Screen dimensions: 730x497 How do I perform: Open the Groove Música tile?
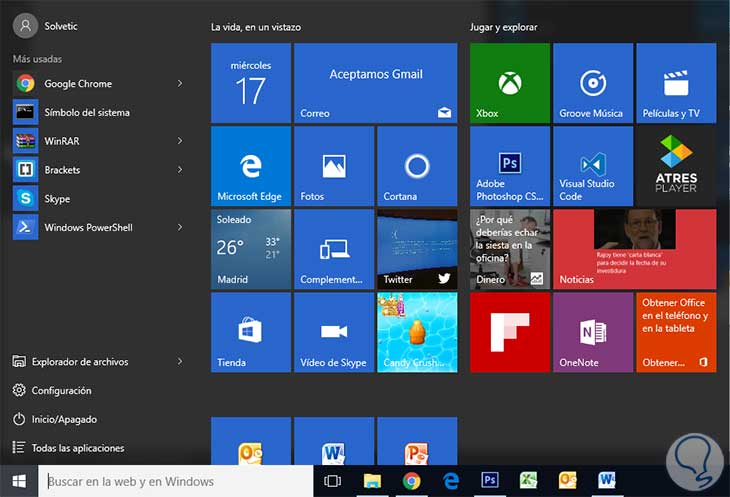[x=593, y=83]
